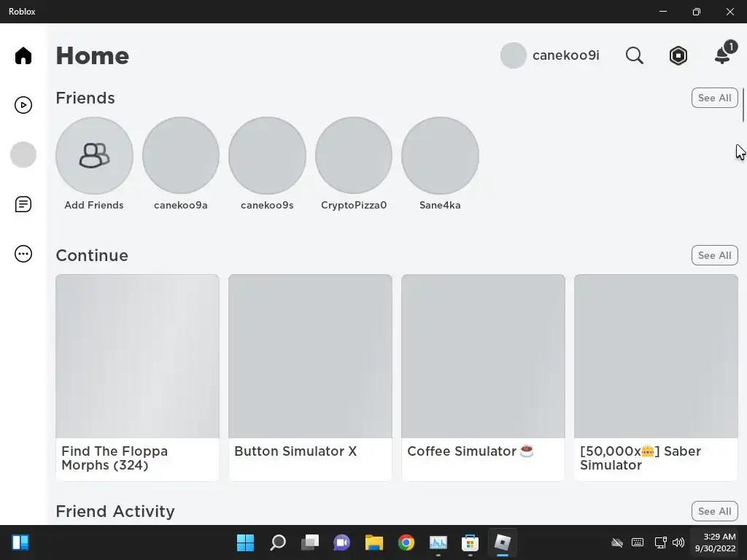Open Task View on the taskbar
747x560 pixels.
pyautogui.click(x=309, y=542)
